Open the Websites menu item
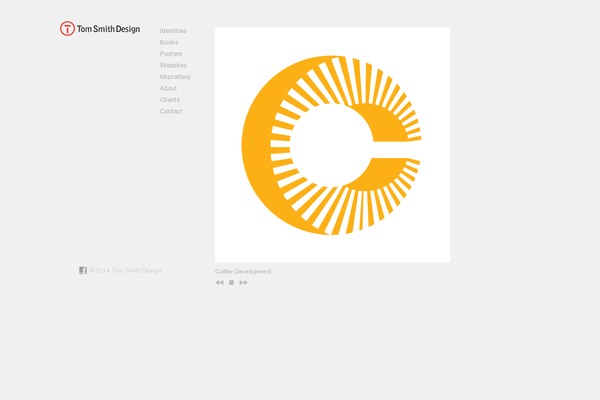600x400 pixels. [x=173, y=65]
